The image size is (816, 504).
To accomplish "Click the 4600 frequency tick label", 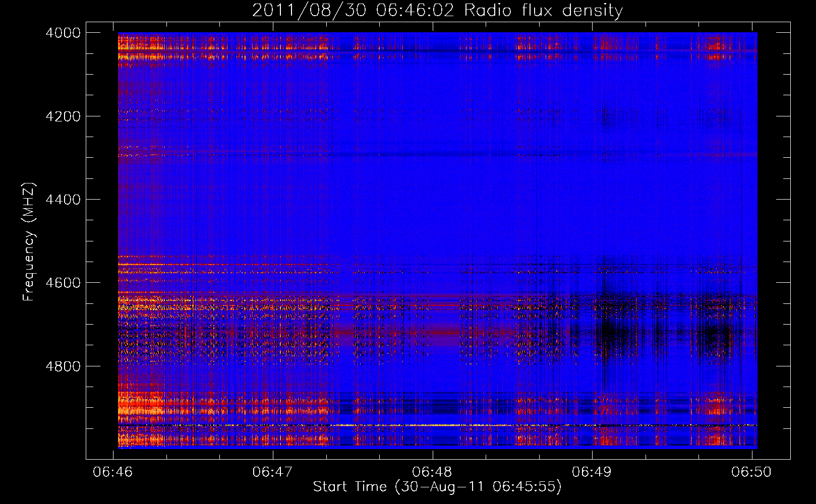I will click(63, 283).
